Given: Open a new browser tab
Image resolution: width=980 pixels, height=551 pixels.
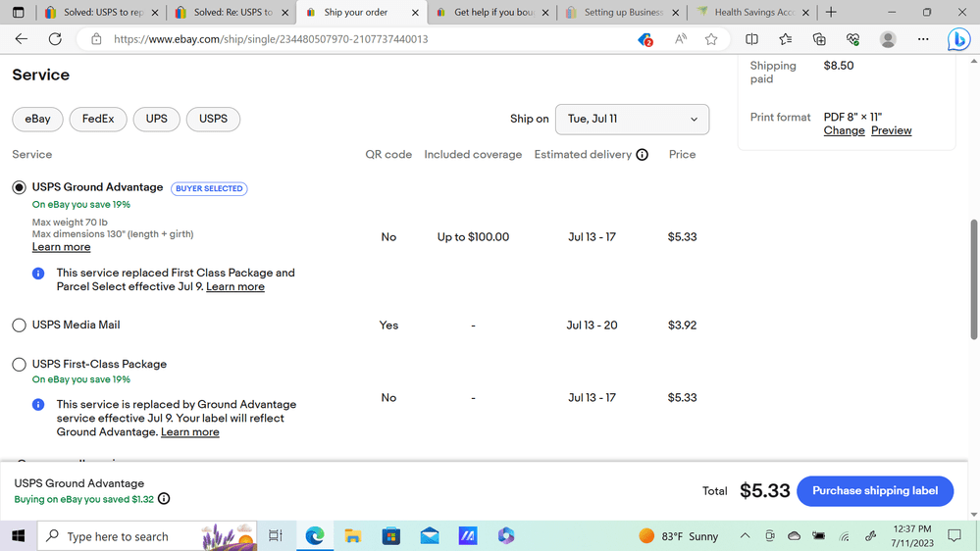Looking at the screenshot, I should (831, 12).
